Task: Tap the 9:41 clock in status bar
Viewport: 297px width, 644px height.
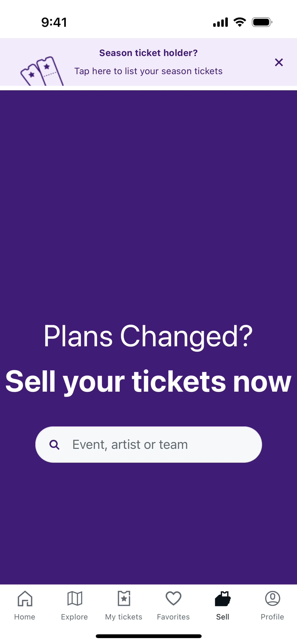Action: point(54,22)
